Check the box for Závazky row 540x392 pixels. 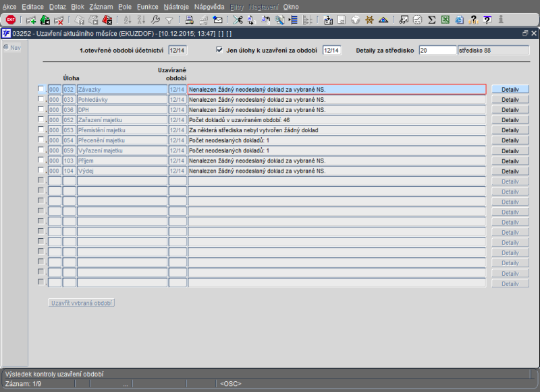coord(41,89)
